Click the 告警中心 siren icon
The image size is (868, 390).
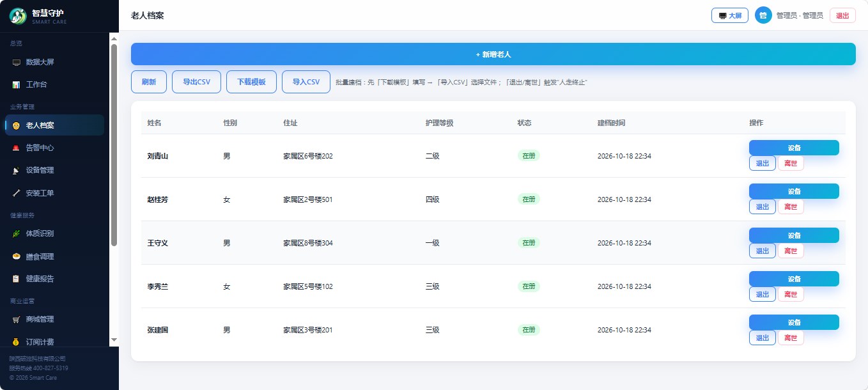[17, 148]
